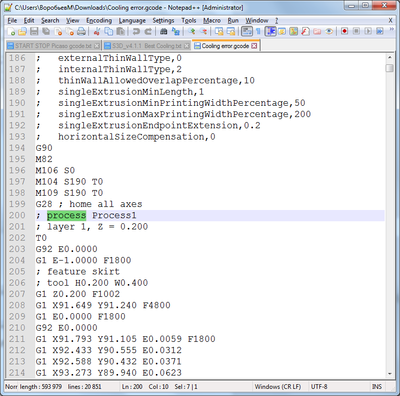Close the START STOP Picaso gcode.txt tab
This screenshot has width=400, height=396.
pyautogui.click(x=97, y=46)
